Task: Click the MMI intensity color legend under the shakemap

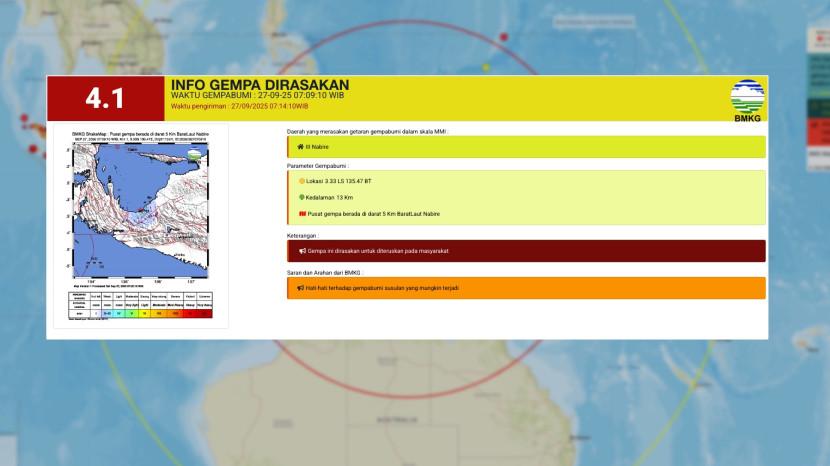Action: (140, 307)
